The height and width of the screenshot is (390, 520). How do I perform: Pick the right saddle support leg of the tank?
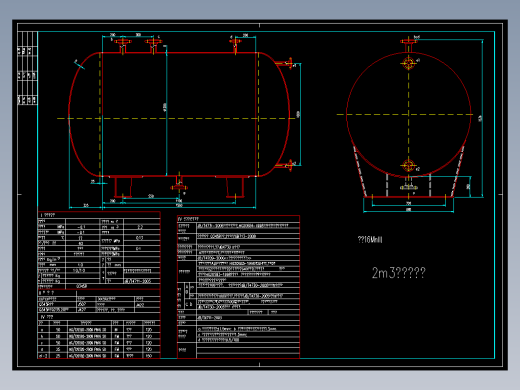(235, 187)
